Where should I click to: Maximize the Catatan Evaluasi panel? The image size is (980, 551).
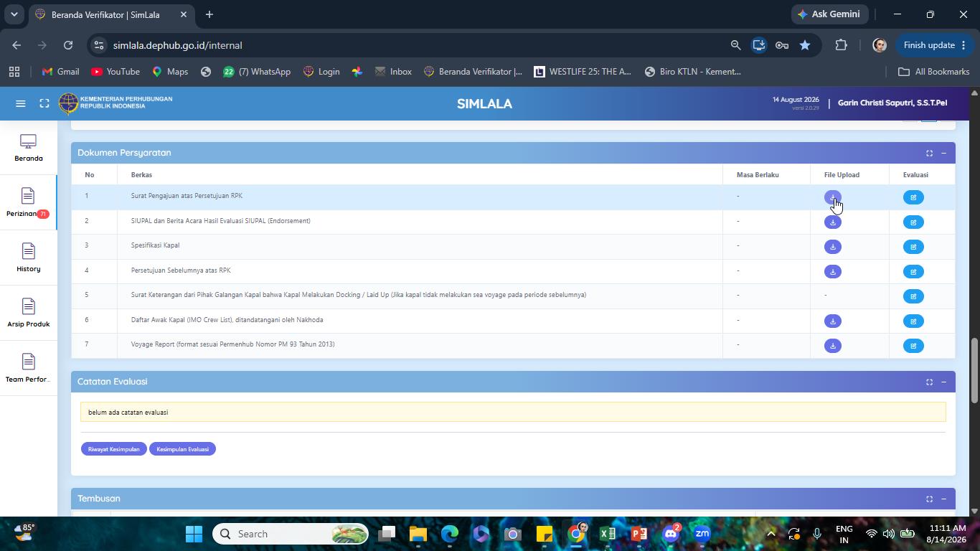pos(929,382)
